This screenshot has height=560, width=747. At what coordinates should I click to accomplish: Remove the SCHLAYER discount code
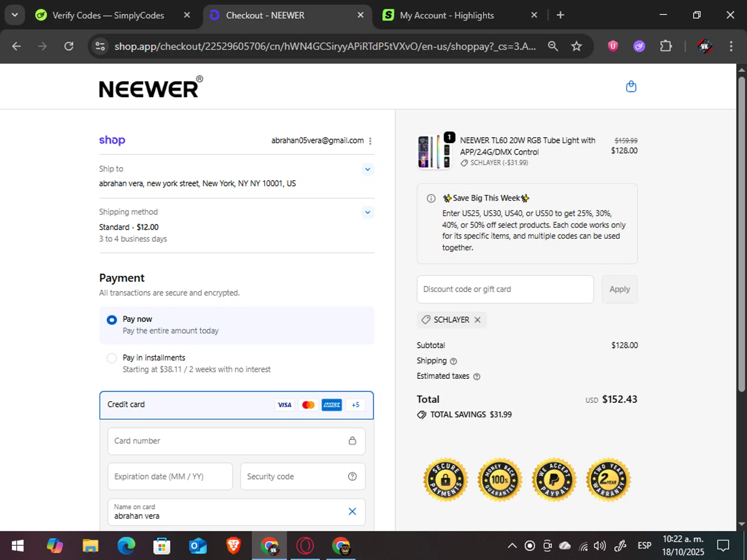point(477,320)
